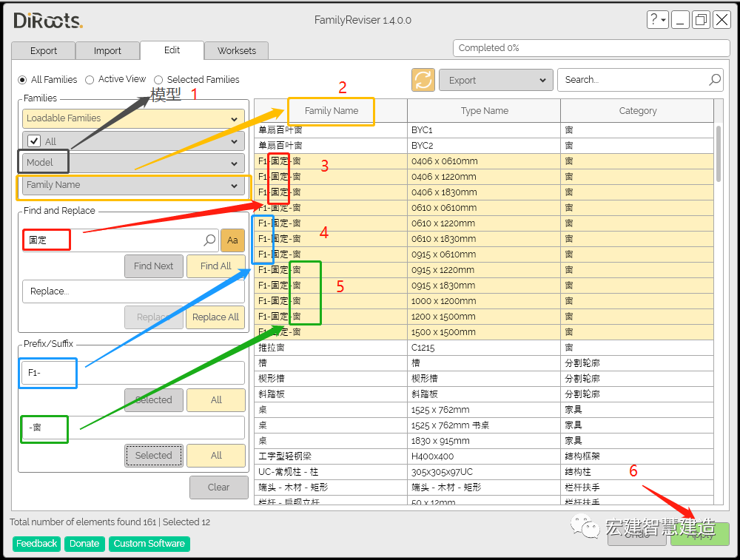Viewport: 740px width, 560px height.
Task: Choose the Selected Families radio option
Action: 158,80
